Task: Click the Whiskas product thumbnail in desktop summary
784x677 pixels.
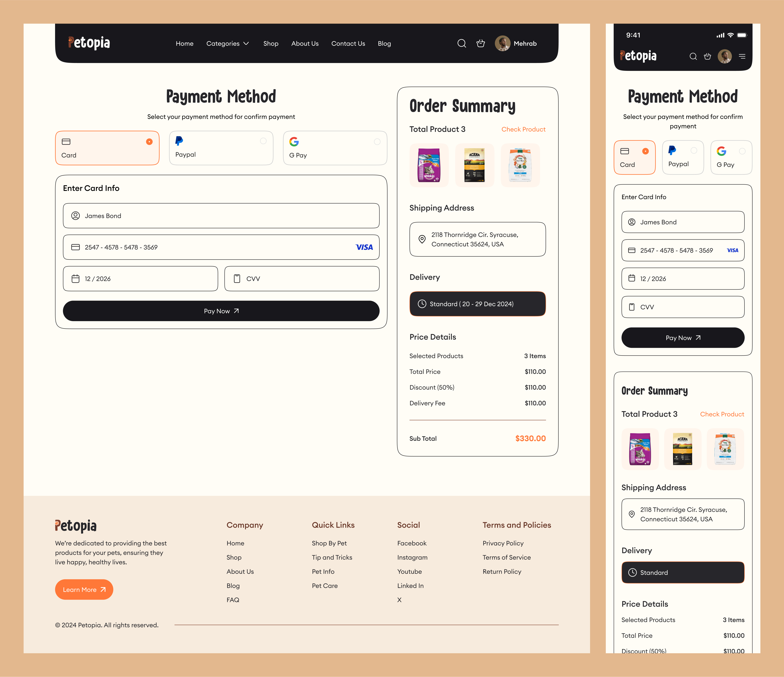Action: point(429,165)
